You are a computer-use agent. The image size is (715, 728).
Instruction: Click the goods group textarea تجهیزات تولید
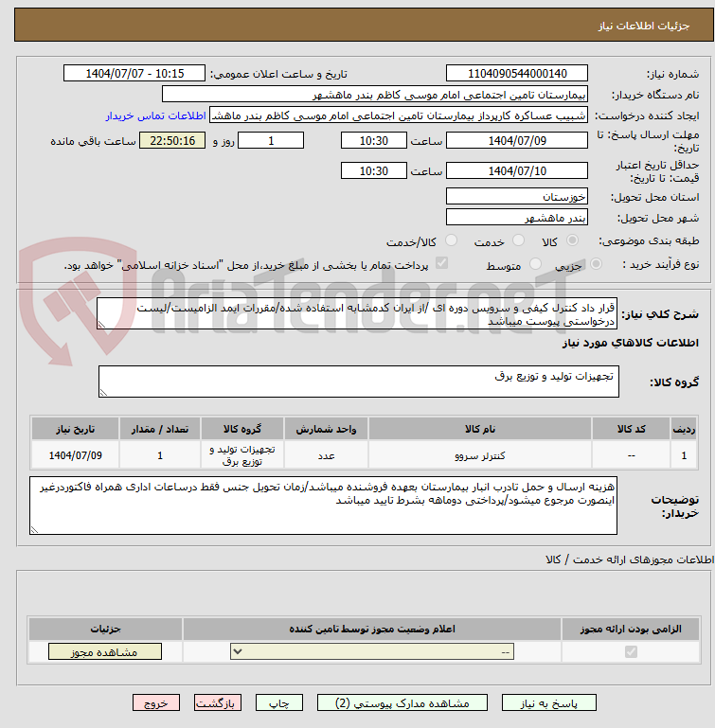(359, 382)
